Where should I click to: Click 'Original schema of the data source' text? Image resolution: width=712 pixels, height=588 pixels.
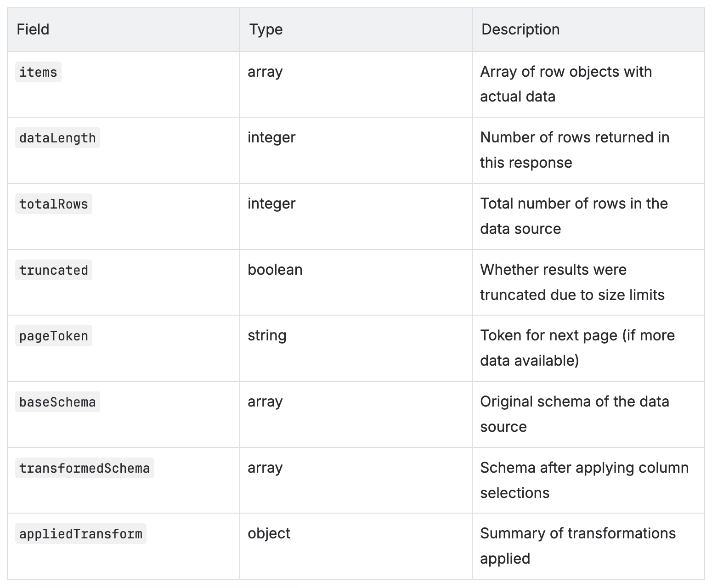[575, 414]
